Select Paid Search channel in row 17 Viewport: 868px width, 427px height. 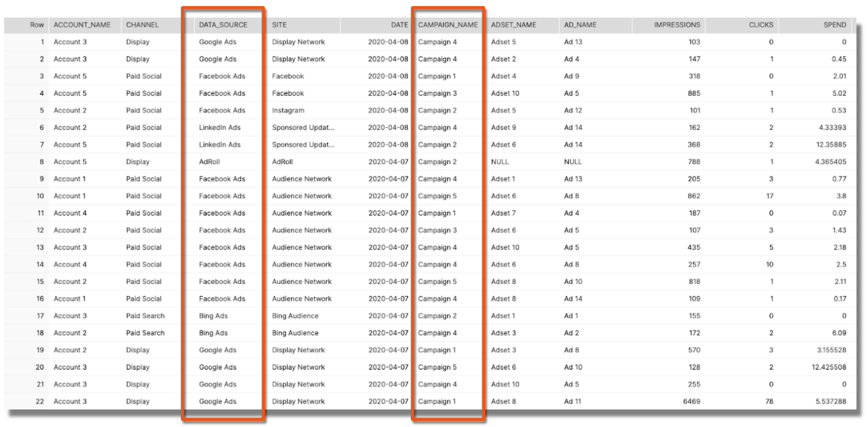(x=145, y=316)
